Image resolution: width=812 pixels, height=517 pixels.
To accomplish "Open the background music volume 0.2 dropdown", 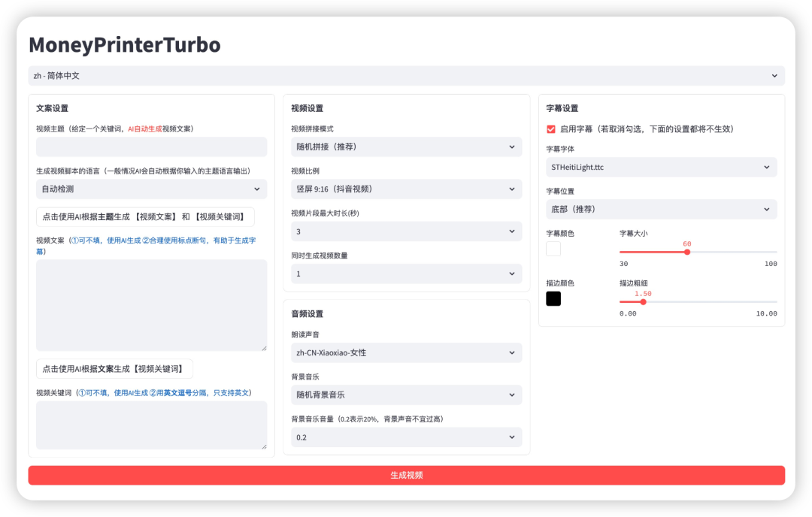I will 406,437.
